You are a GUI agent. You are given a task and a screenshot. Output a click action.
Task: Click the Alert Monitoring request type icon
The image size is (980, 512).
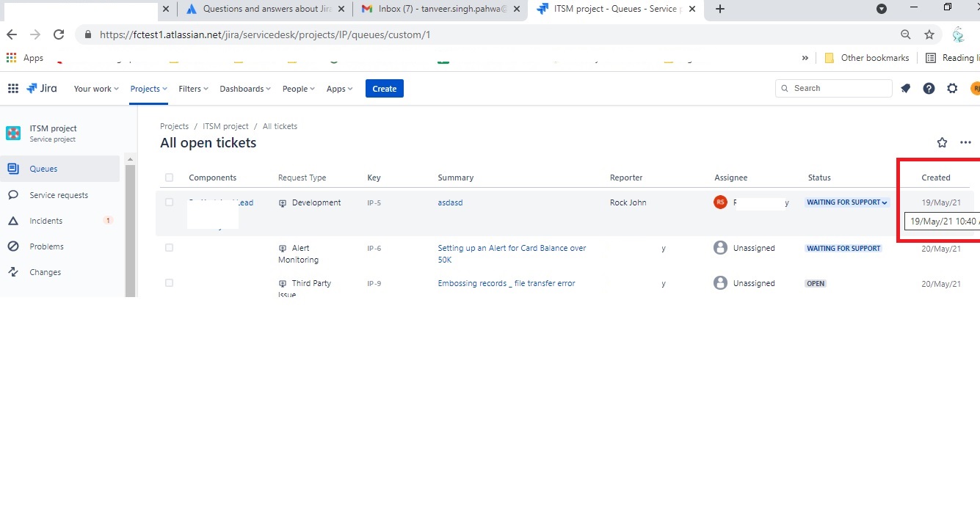(283, 249)
